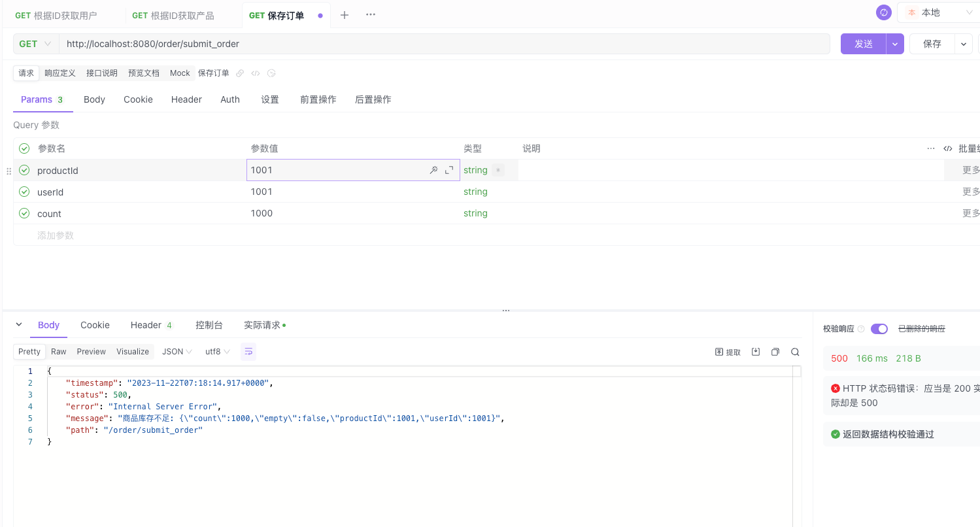The image size is (980, 527).
Task: Uncheck the userId parameter checkbox
Action: point(24,192)
